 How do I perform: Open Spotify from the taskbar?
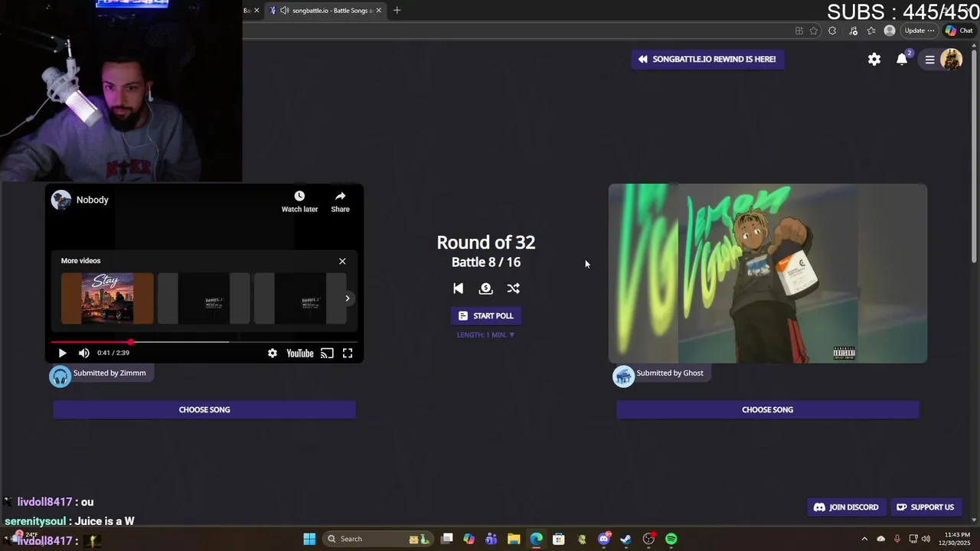click(x=671, y=539)
